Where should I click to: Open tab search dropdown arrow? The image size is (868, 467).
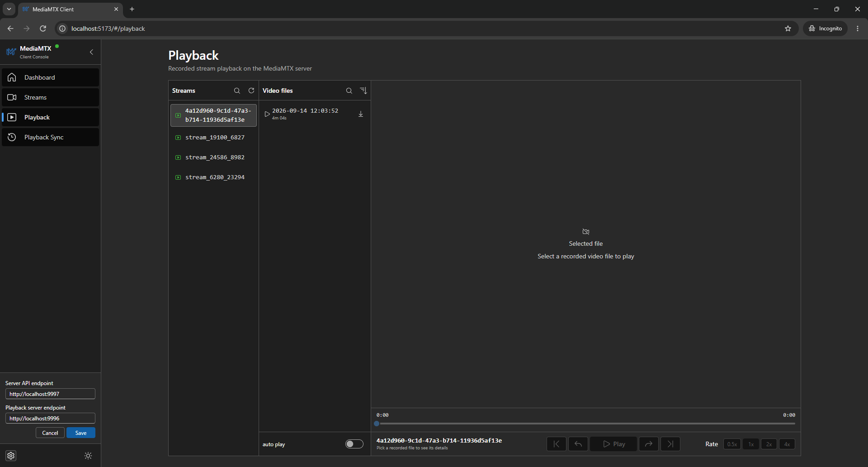[9, 9]
